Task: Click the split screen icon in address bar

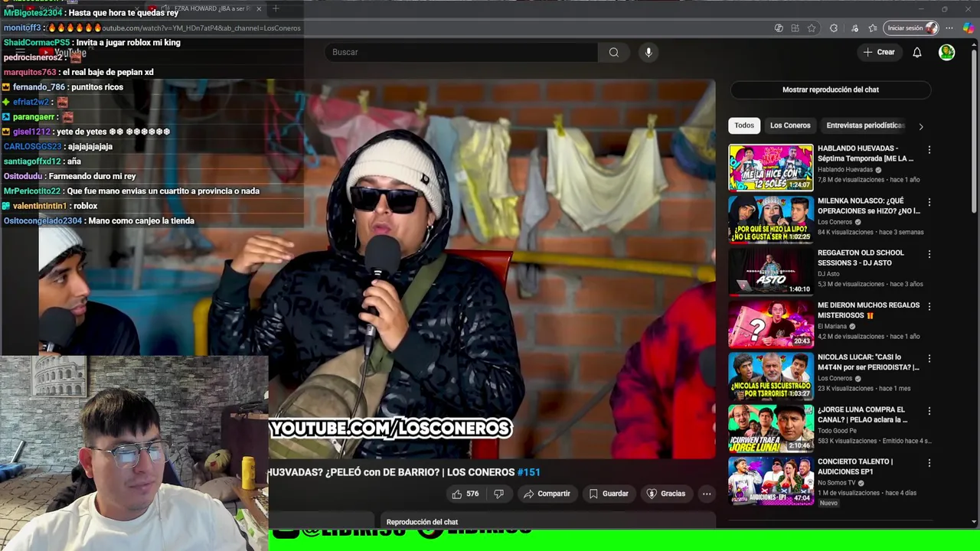Action: [x=795, y=28]
